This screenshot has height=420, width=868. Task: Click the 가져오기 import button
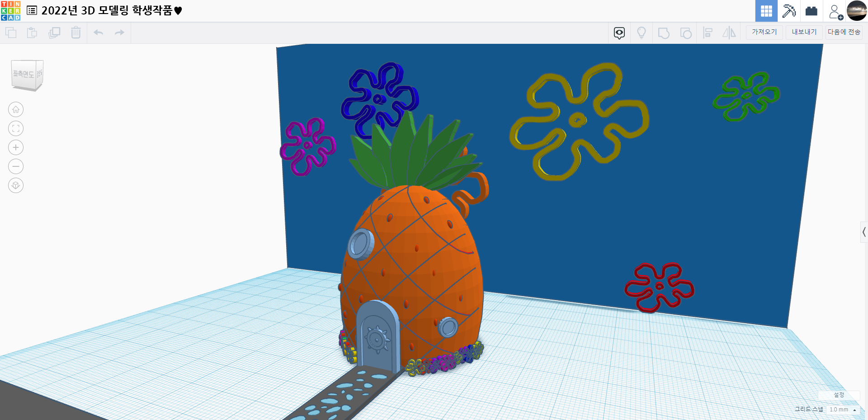point(764,32)
